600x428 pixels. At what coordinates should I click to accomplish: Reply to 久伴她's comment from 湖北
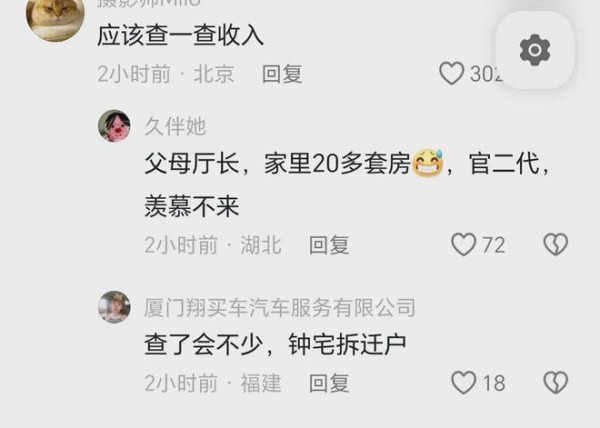pos(329,245)
